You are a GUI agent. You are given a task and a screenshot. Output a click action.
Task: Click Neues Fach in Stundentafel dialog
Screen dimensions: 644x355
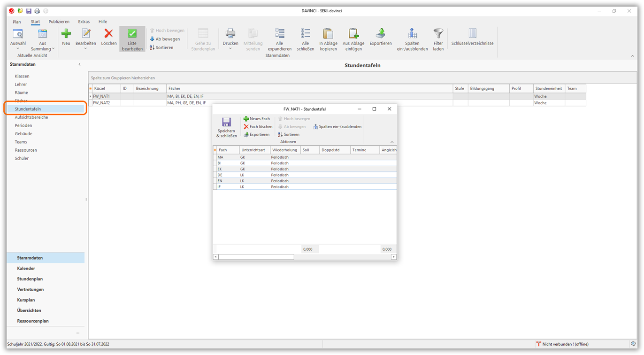257,119
